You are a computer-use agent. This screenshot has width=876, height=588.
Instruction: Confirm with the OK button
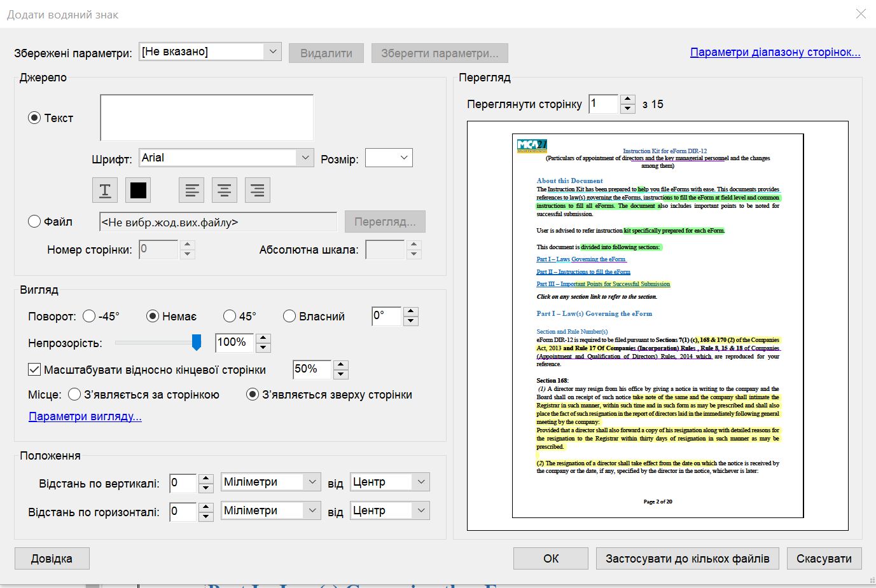(551, 559)
